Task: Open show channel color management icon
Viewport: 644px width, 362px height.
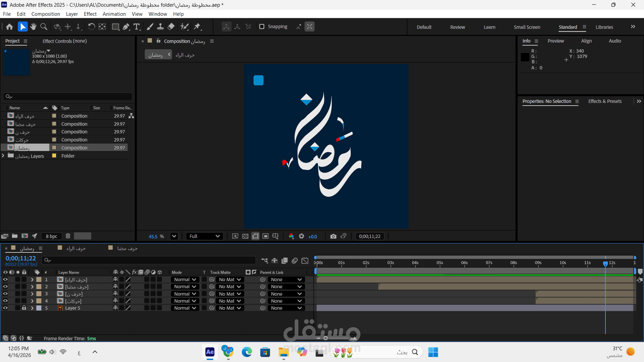Action: click(x=291, y=236)
